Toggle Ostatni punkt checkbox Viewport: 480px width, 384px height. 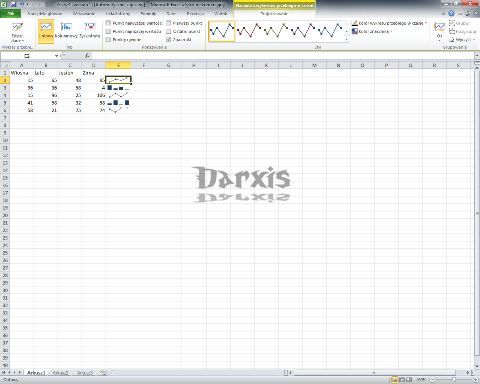(x=169, y=31)
